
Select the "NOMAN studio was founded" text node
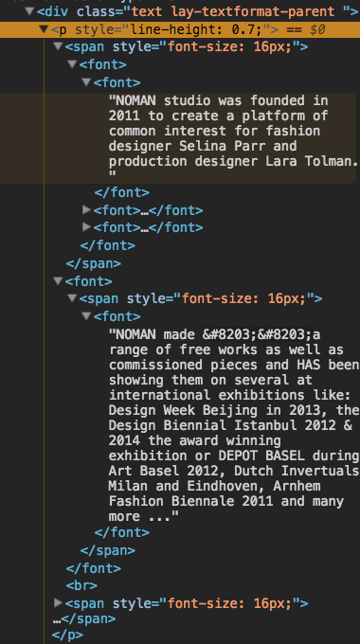tap(233, 138)
